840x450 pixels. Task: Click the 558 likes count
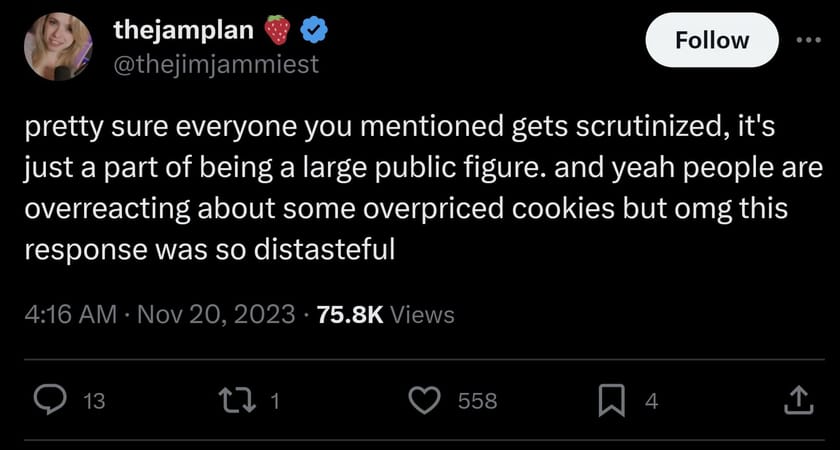pos(477,402)
